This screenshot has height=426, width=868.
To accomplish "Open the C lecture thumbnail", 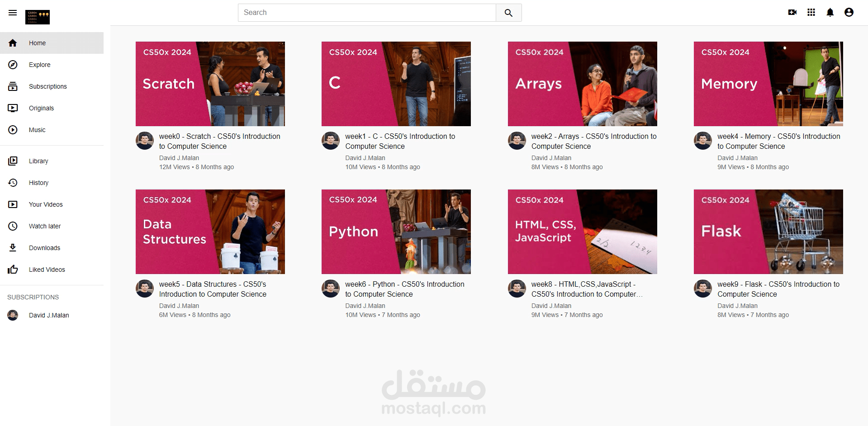I will coord(396,84).
